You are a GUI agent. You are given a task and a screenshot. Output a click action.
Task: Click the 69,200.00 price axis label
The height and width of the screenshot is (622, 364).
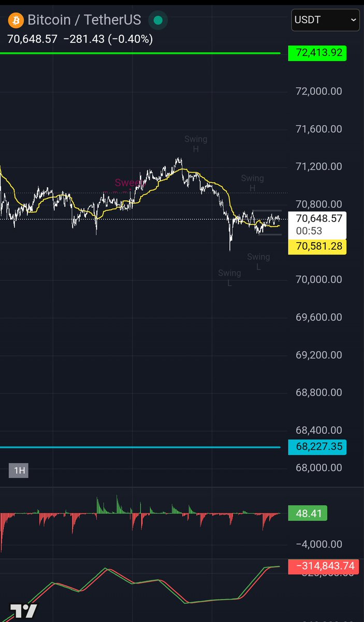tap(319, 355)
